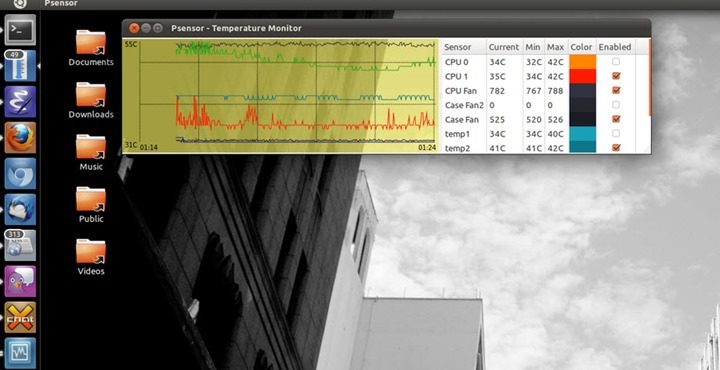Image resolution: width=720 pixels, height=370 pixels.
Task: Open the Documents folder on desktop
Action: pyautogui.click(x=91, y=48)
